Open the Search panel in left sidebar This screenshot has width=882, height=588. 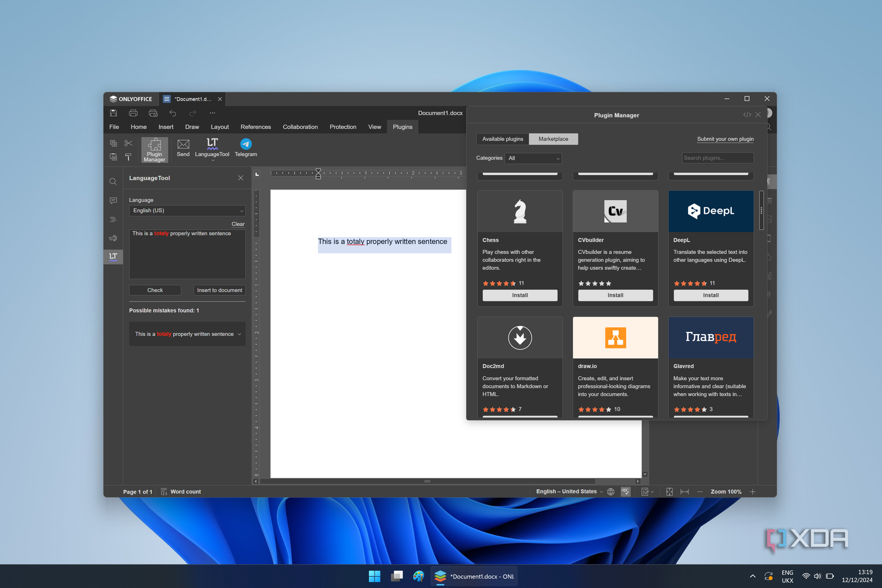(113, 182)
